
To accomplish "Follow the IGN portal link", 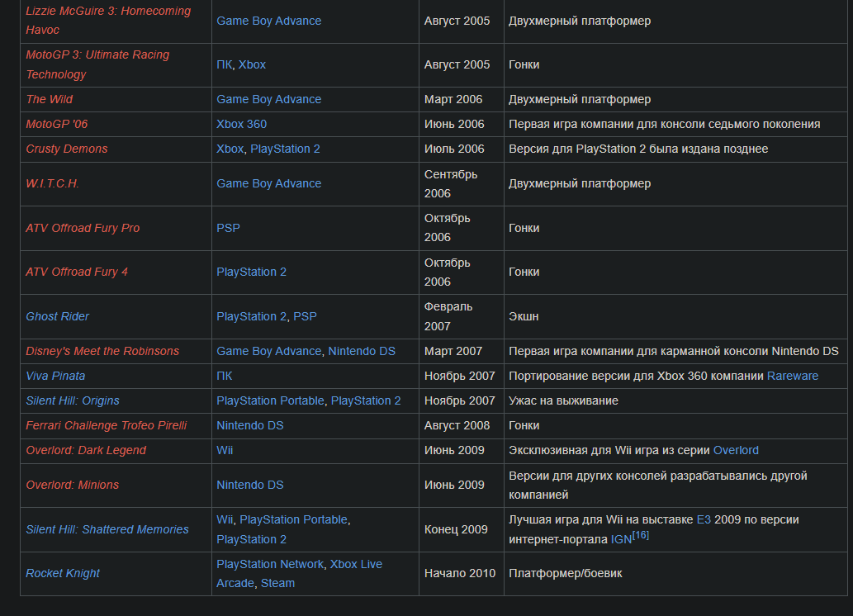I will [621, 539].
